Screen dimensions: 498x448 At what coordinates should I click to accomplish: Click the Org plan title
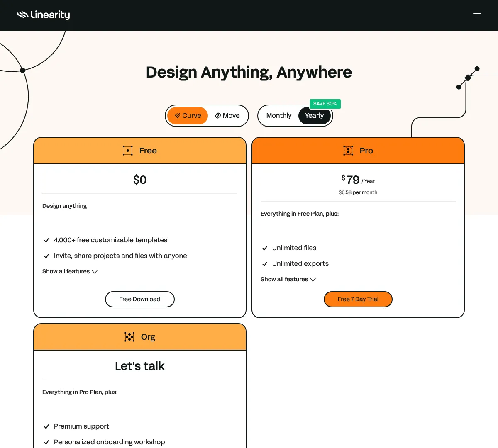[x=148, y=337]
